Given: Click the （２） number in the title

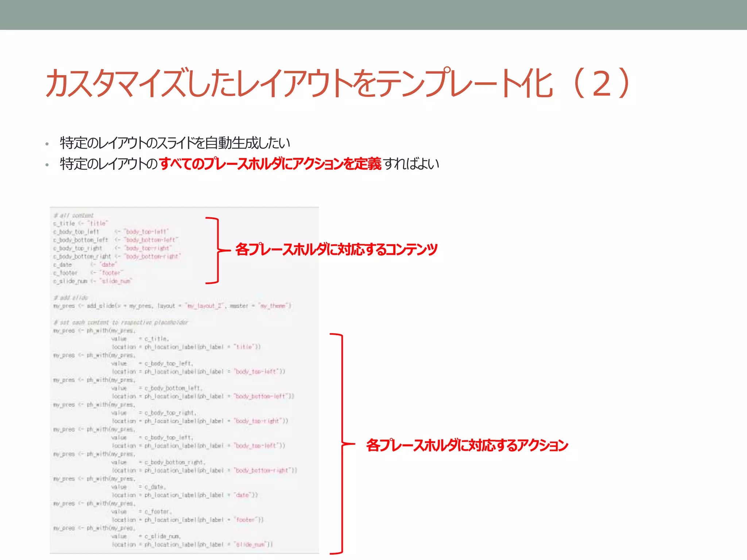Looking at the screenshot, I should point(602,83).
